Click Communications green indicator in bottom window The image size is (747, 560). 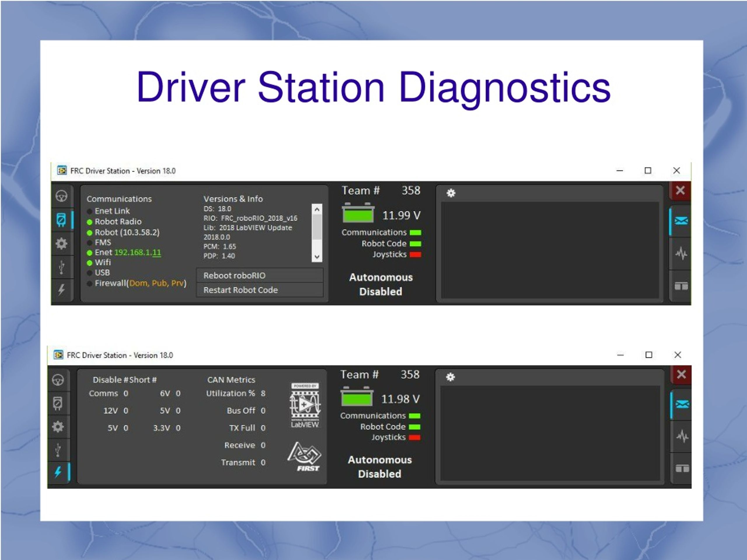[x=414, y=416]
